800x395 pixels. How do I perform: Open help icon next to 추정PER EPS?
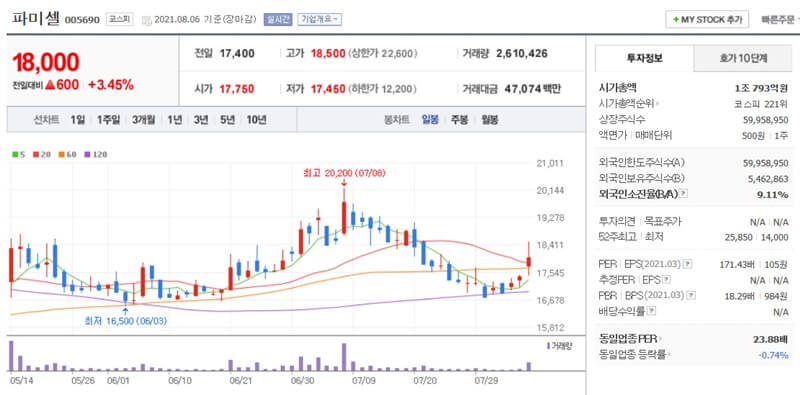tap(666, 280)
